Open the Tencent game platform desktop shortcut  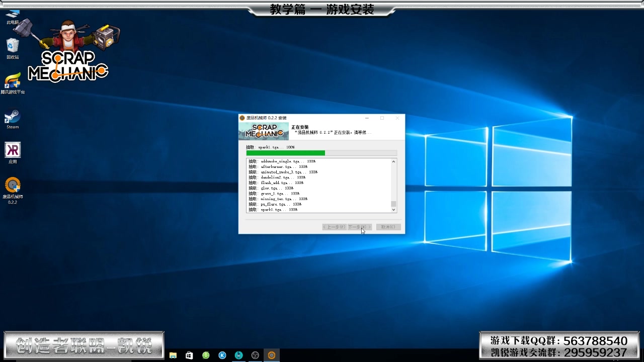(x=13, y=83)
